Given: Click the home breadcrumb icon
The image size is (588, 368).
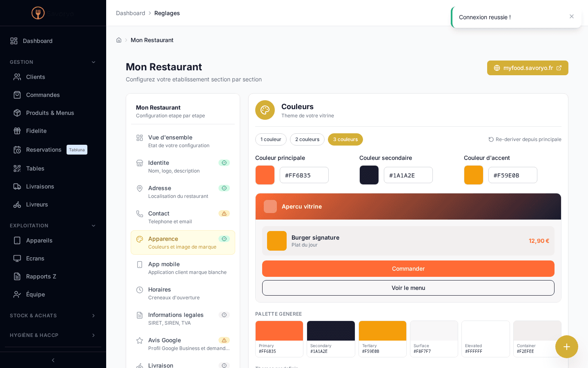Looking at the screenshot, I should pos(119,40).
